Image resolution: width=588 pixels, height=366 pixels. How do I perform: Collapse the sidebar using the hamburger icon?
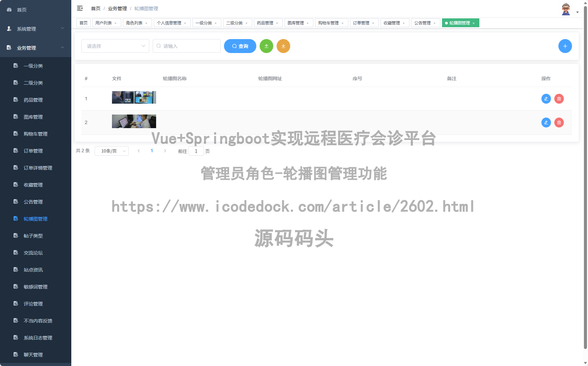tap(80, 8)
